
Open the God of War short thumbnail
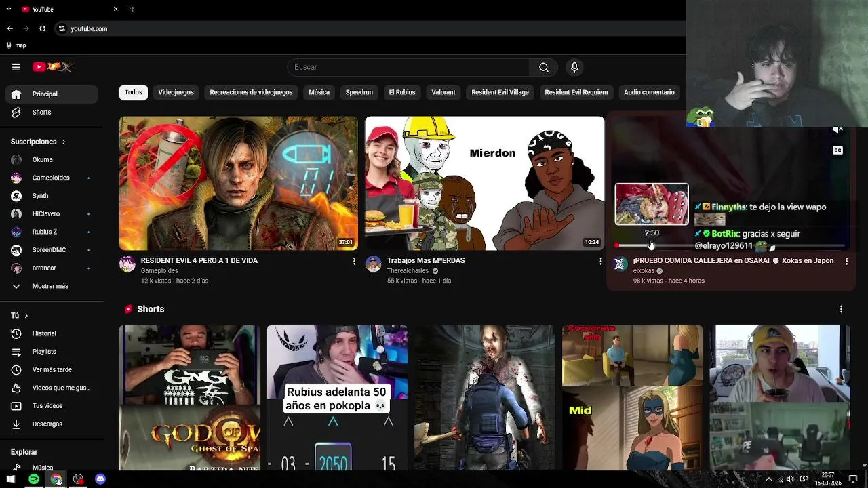point(189,398)
